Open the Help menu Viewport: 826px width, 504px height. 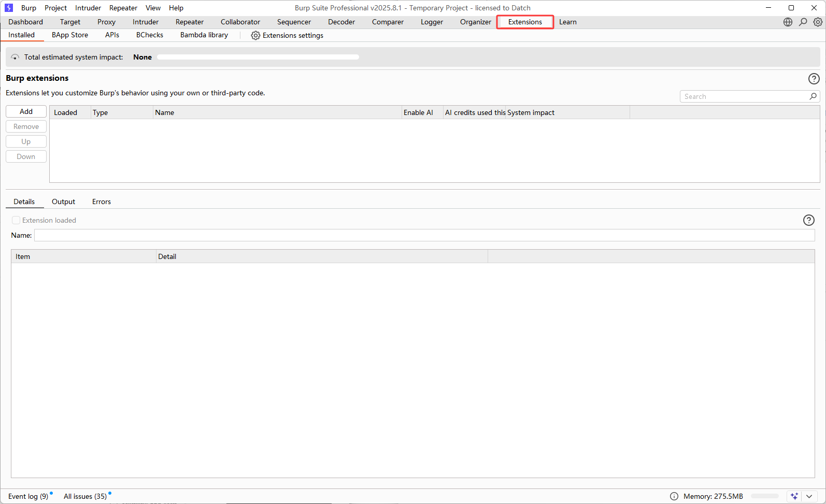[x=176, y=8]
